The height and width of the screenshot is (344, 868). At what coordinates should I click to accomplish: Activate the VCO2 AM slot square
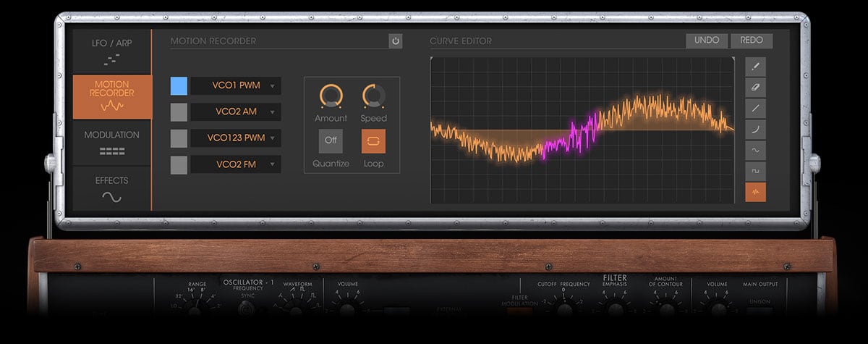point(179,112)
